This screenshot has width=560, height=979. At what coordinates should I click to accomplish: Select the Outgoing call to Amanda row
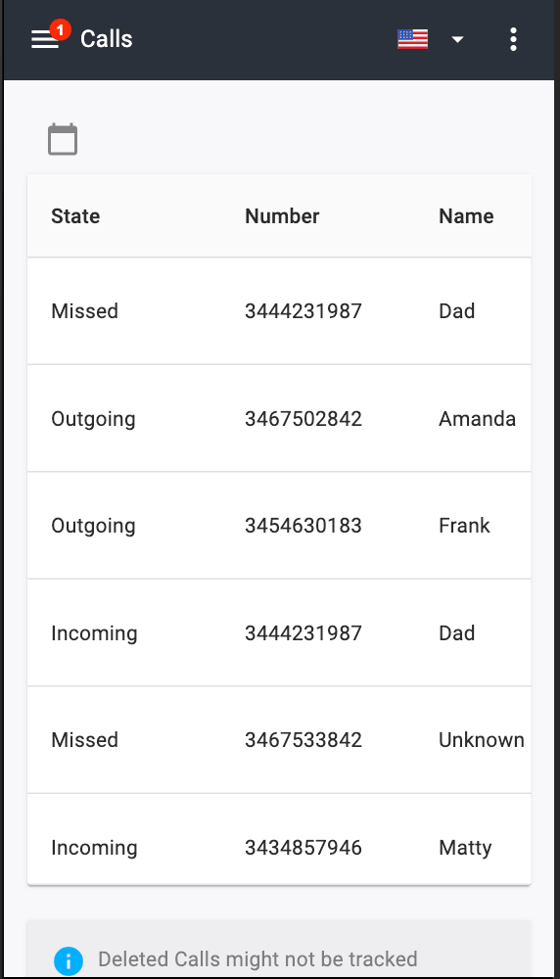coord(279,418)
